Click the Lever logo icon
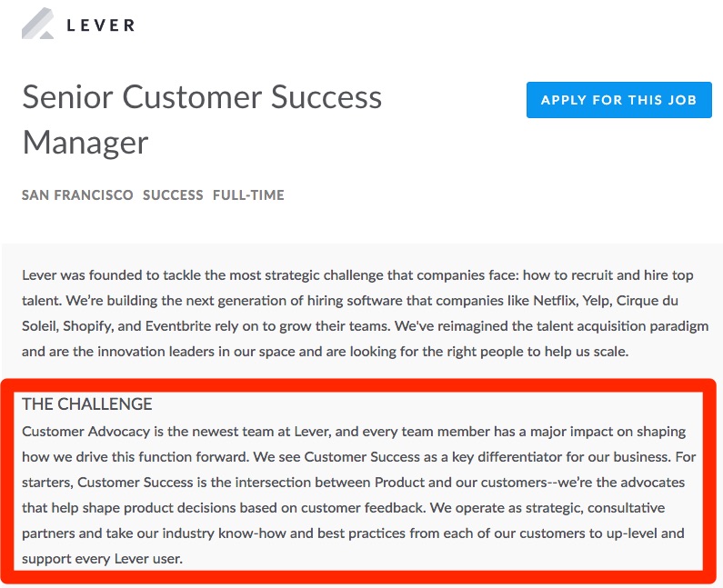 38,24
